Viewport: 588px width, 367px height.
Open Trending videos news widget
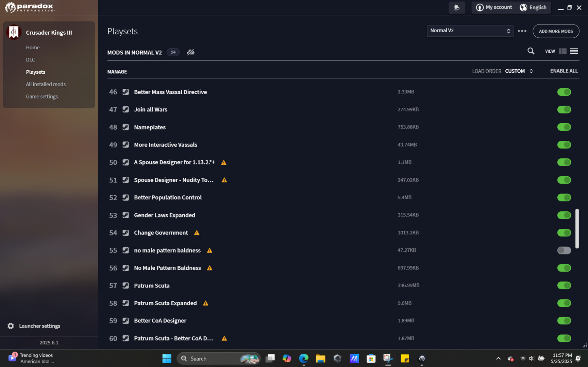coord(31,358)
